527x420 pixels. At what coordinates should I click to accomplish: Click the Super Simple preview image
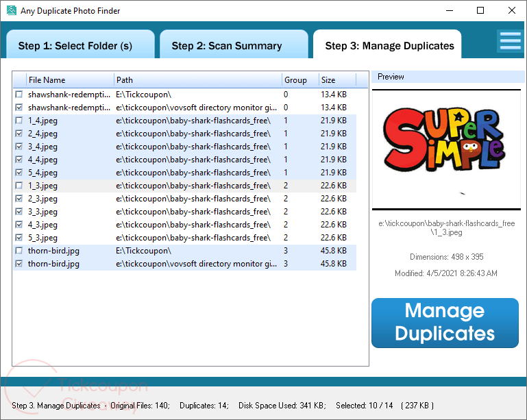pos(446,150)
